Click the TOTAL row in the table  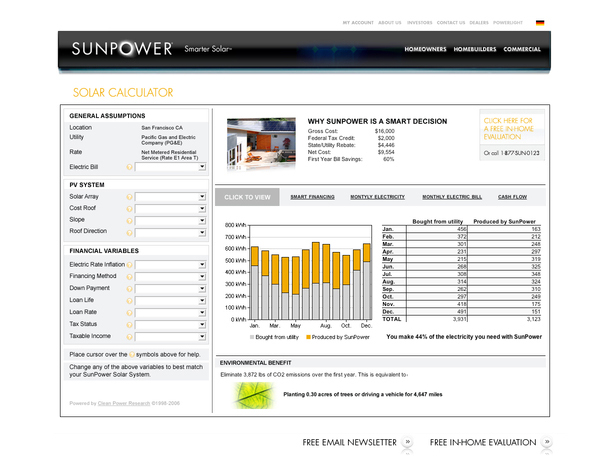point(461,319)
